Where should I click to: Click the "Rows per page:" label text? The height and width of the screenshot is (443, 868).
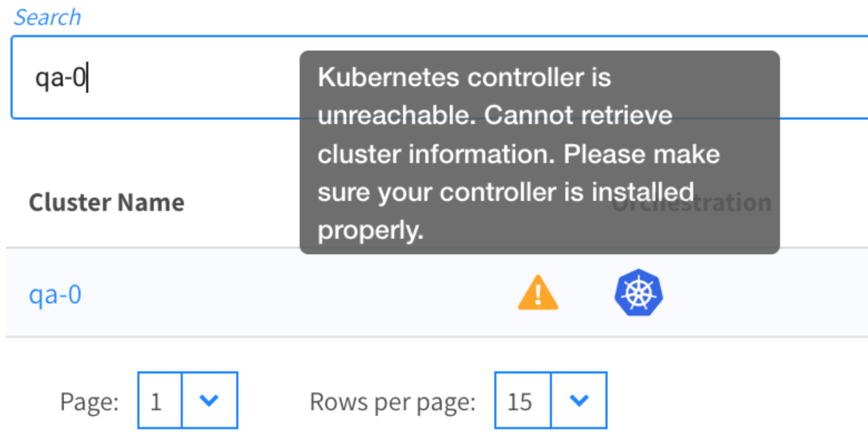[392, 402]
